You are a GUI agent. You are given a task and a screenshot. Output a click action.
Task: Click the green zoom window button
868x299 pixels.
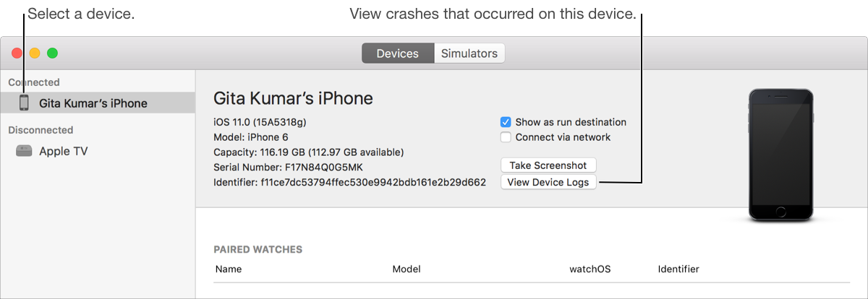[52, 53]
